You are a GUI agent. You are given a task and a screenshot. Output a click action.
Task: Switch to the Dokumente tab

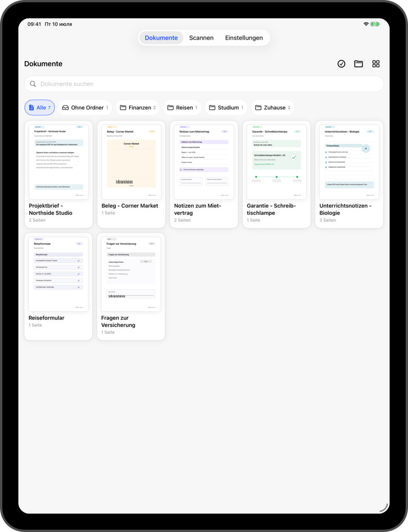pyautogui.click(x=161, y=38)
